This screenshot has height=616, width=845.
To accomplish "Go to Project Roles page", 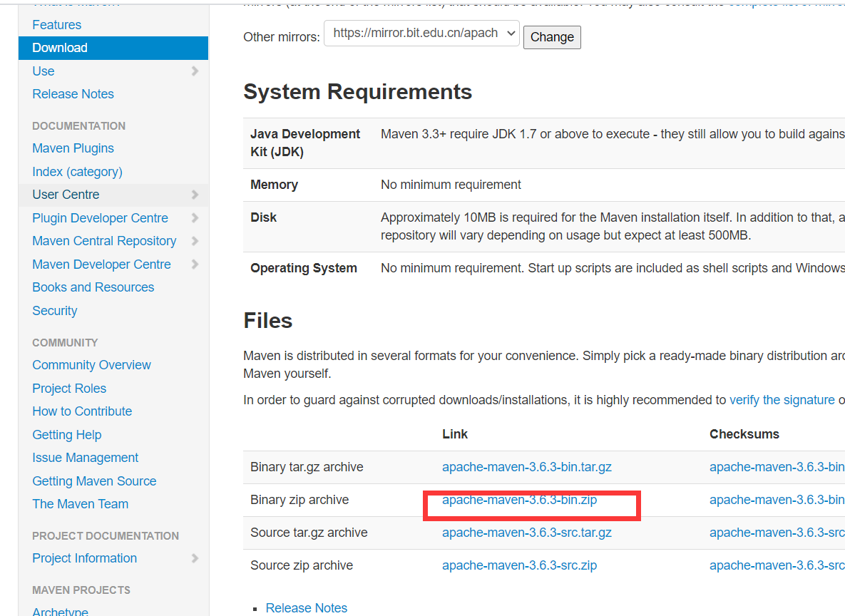I will pos(69,388).
